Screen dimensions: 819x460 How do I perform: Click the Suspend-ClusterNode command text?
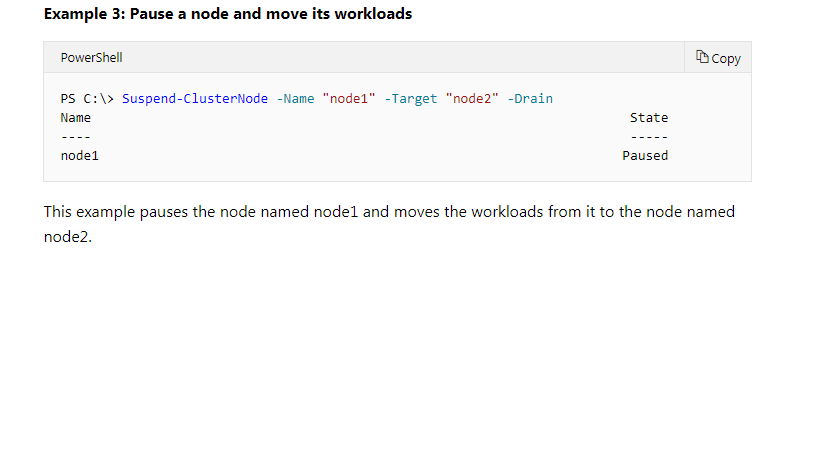[195, 99]
